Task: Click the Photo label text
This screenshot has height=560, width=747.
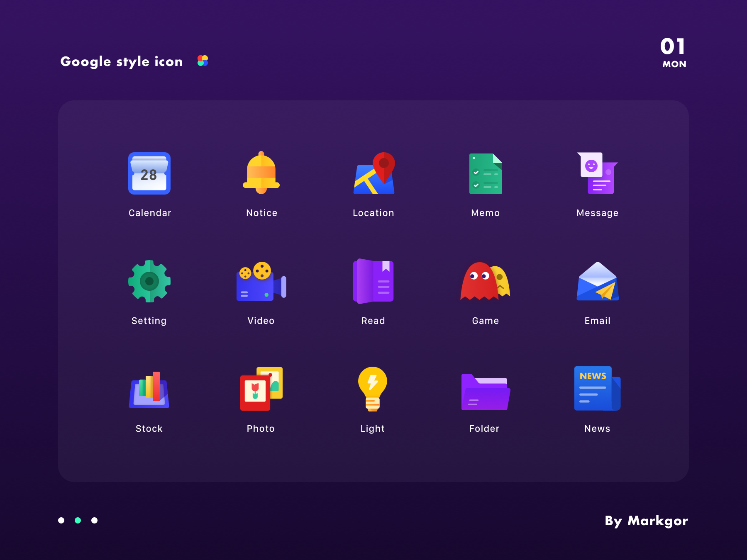Action: [261, 429]
